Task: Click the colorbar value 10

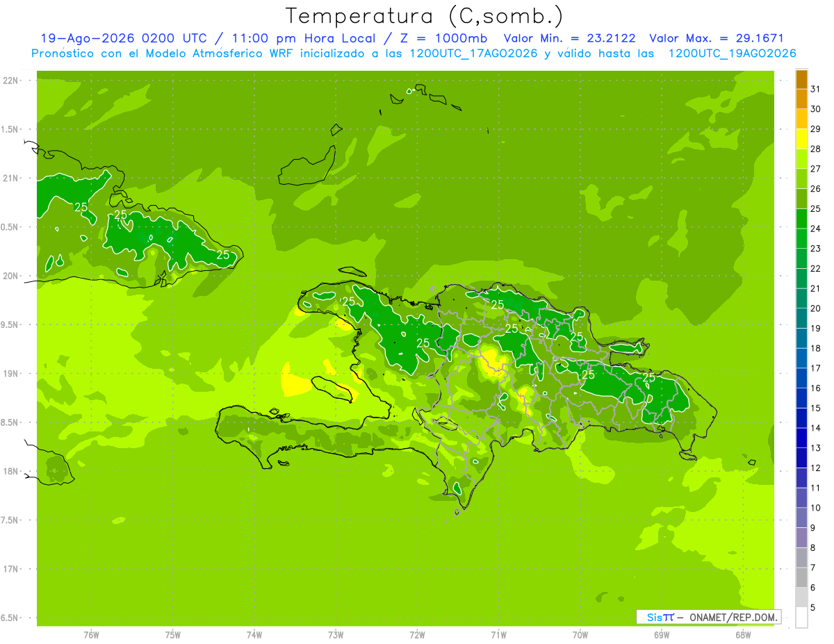Action: coord(816,508)
